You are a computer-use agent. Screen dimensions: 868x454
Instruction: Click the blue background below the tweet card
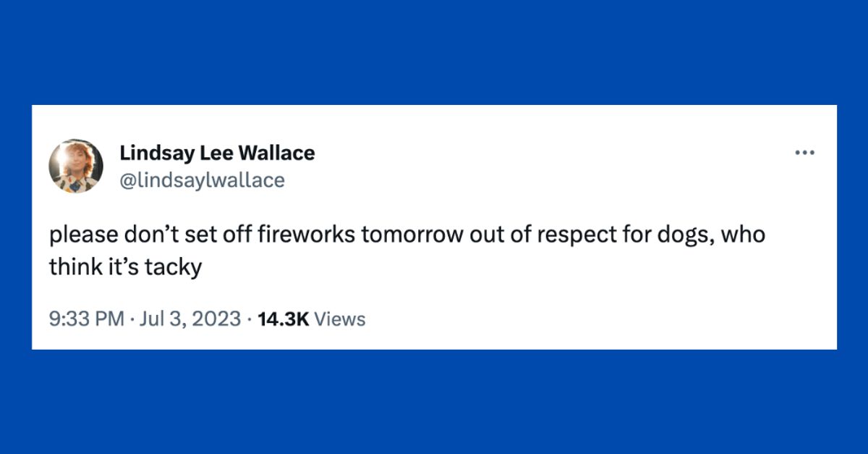pos(434,402)
